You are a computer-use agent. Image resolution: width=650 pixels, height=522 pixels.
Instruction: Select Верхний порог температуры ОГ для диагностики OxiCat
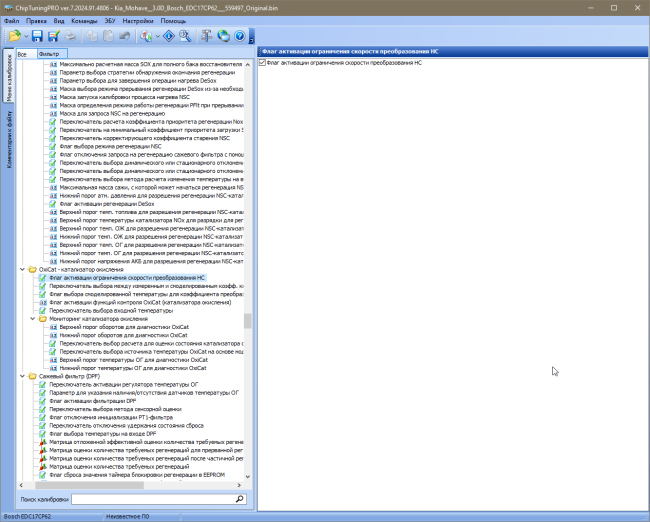tap(133, 360)
